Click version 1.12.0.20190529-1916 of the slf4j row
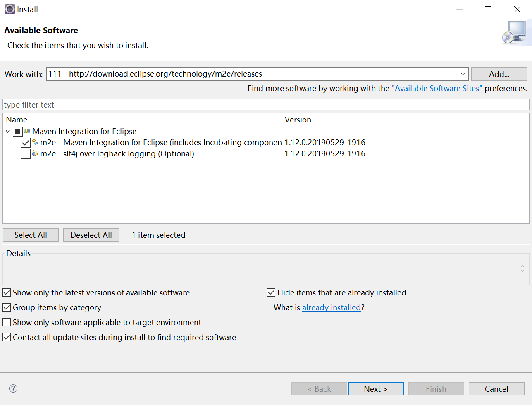532x405 pixels. tap(325, 154)
